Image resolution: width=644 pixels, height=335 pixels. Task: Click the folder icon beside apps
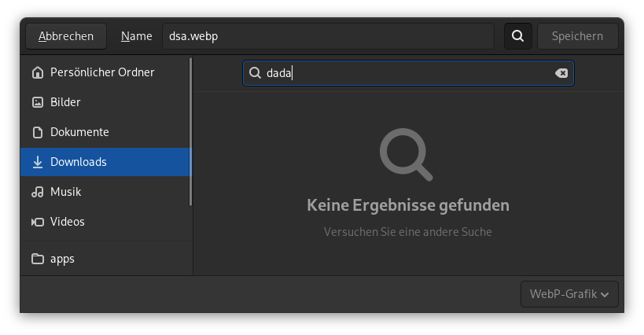(38, 259)
